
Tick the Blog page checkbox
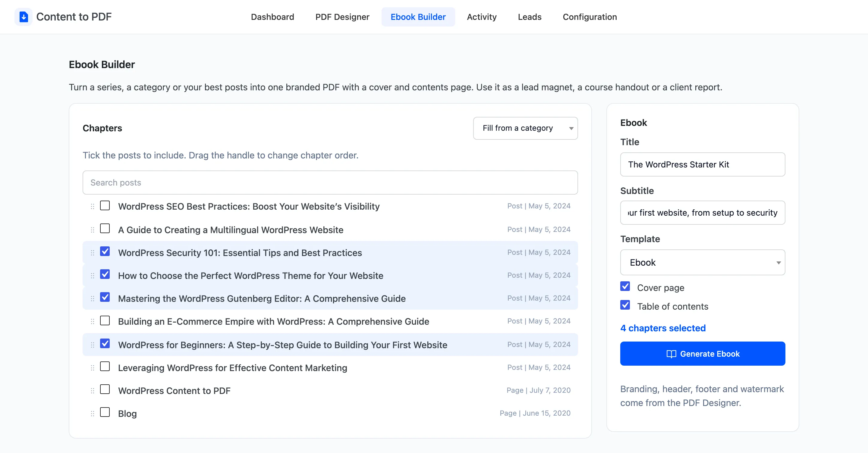(105, 413)
